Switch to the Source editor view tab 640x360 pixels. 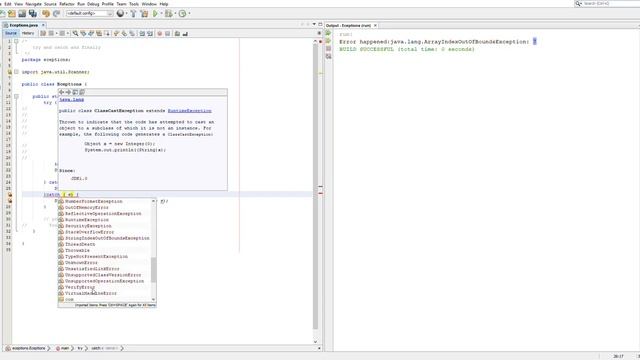tap(11, 33)
